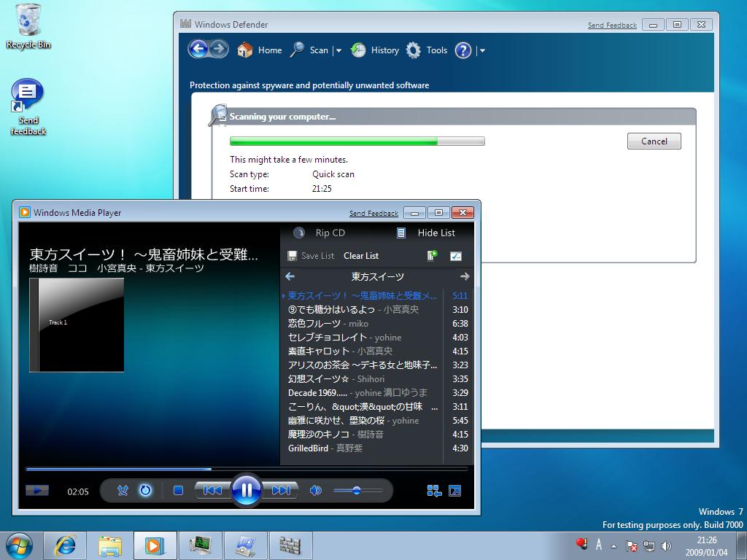Screen dimensions: 747x560
Task: Go to previous list with left arrow
Action: click(x=290, y=276)
